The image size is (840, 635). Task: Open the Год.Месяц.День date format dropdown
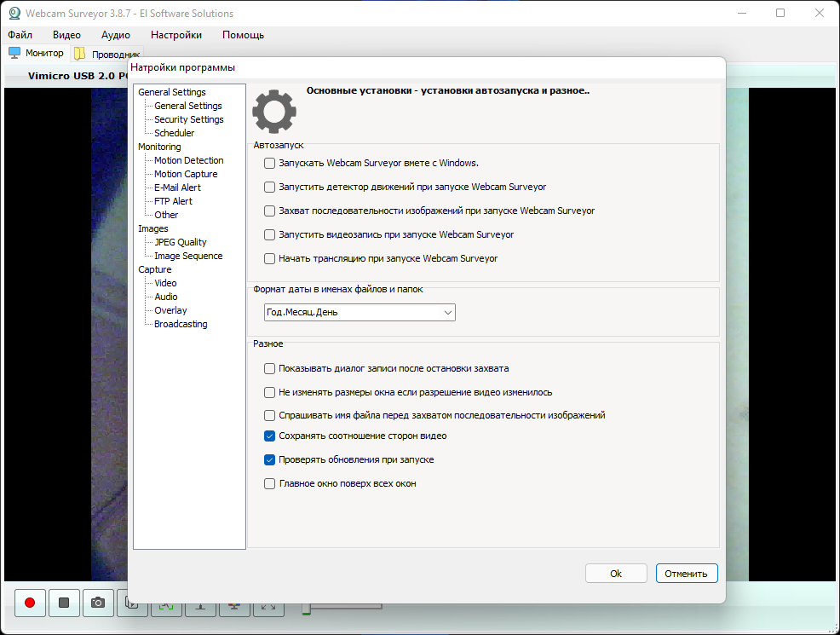(x=360, y=313)
